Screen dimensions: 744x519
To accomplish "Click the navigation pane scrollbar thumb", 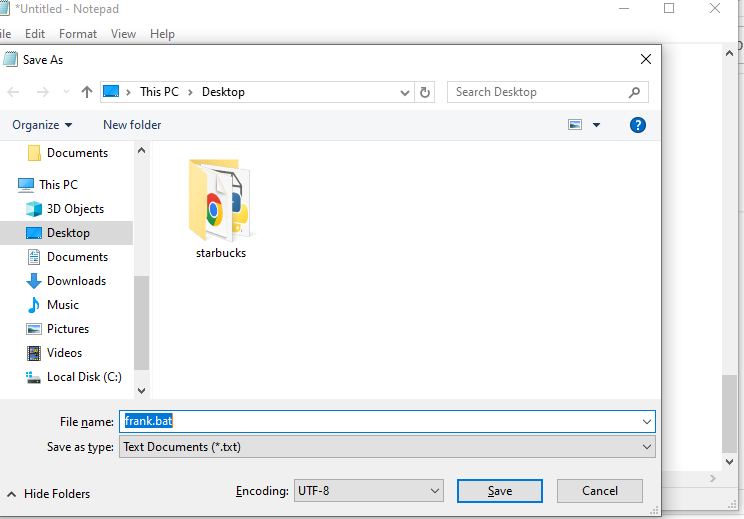I will coord(141,323).
